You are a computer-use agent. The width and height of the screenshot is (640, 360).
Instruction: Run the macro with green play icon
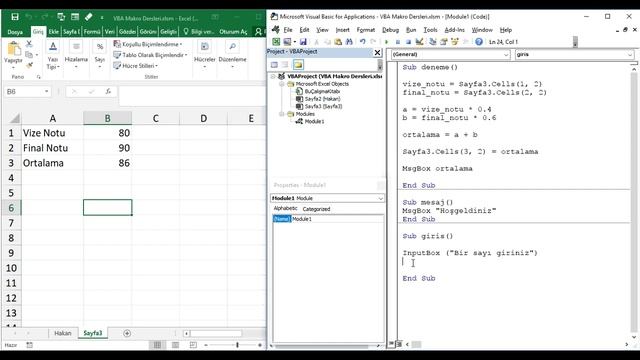386,42
